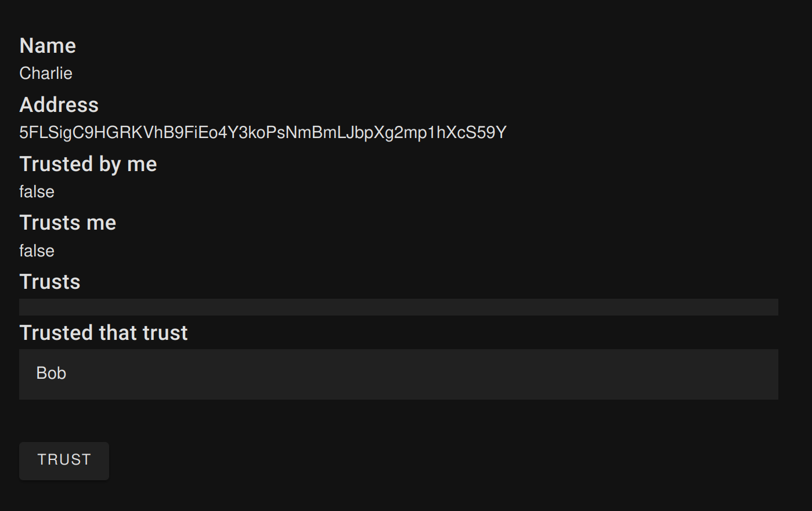The width and height of the screenshot is (812, 511).
Task: Click false under Trusted by me
Action: (37, 192)
